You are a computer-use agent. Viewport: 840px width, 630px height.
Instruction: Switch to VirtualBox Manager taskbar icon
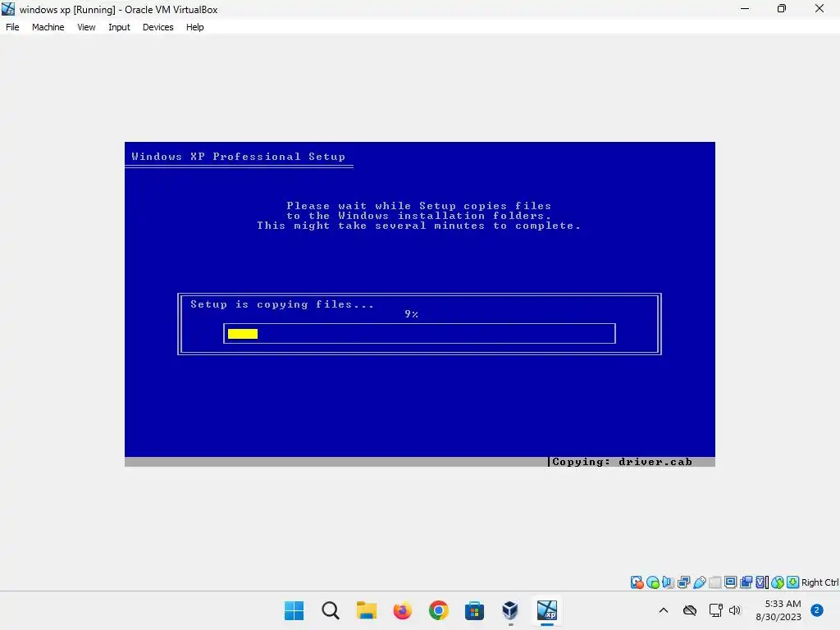(510, 610)
